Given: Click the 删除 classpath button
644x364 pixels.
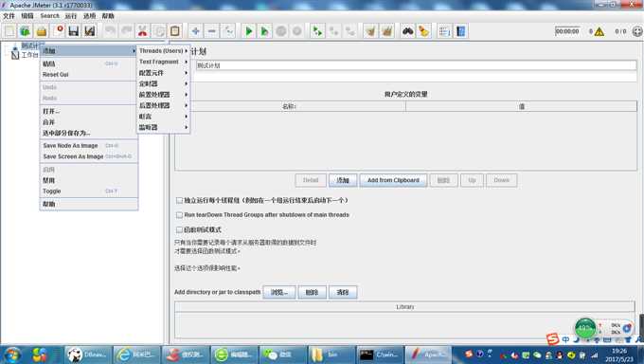Looking at the screenshot, I should [x=312, y=293].
